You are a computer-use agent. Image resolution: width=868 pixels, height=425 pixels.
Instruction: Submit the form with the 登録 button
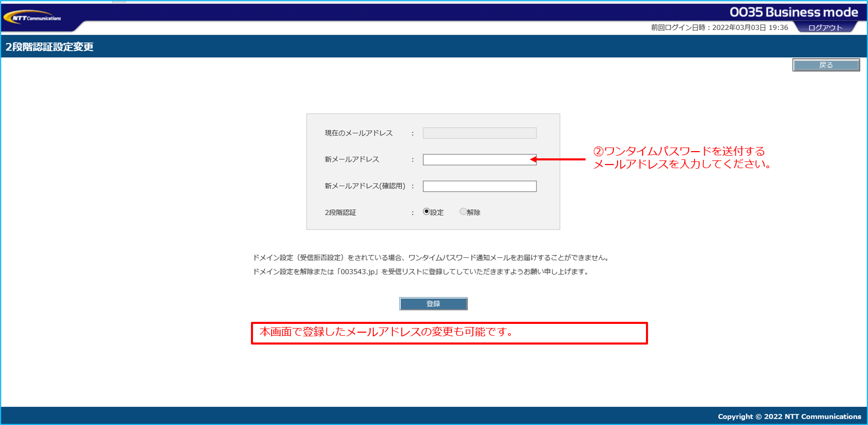(433, 304)
